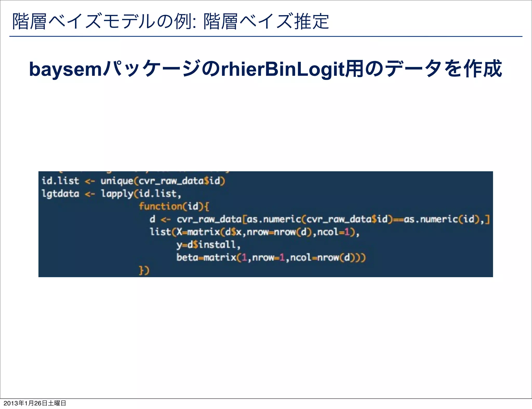The width and height of the screenshot is (532, 409).
Task: Click the 'list(X=matrix(d$x,nrow=nrow(d),ncol=1),' line
Action: [x=255, y=232]
